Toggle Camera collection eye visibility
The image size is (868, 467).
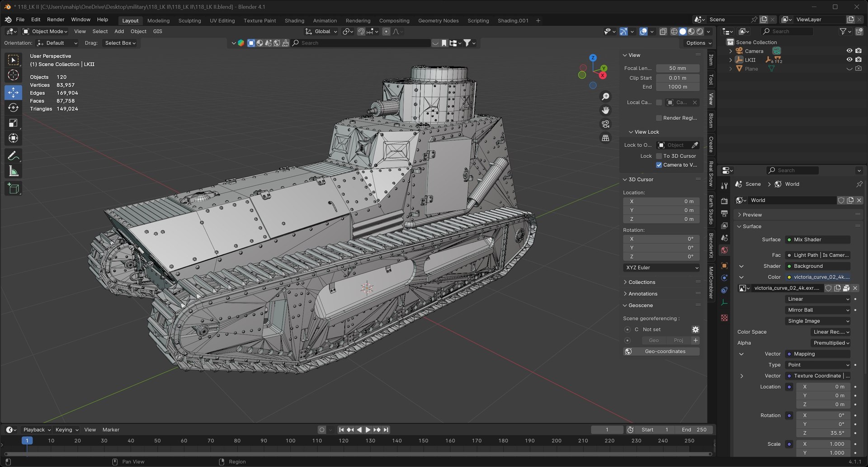849,51
